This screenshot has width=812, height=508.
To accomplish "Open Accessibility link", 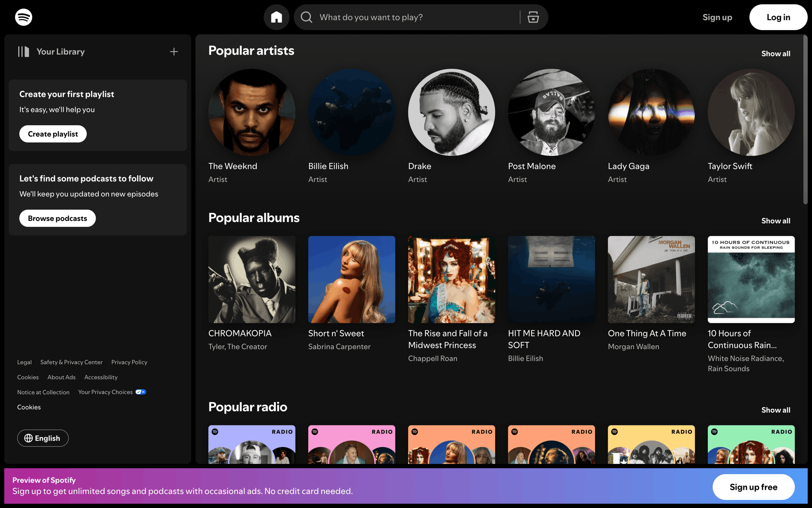I will point(101,377).
